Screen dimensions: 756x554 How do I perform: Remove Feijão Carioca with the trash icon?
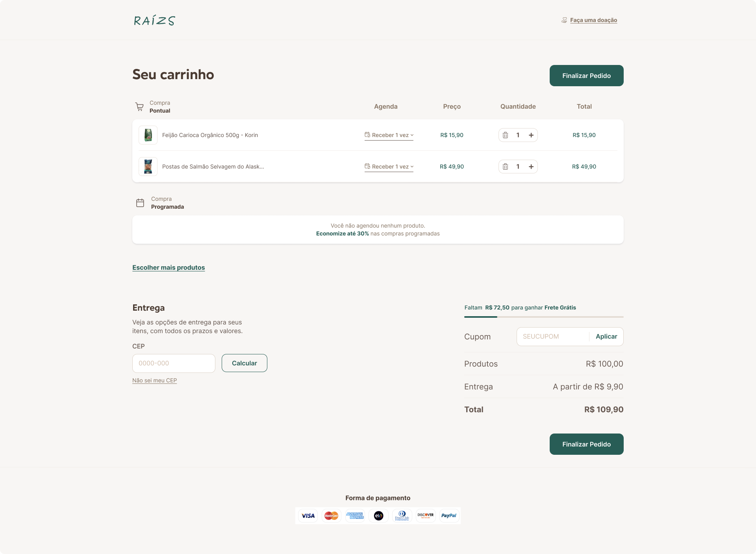point(506,135)
